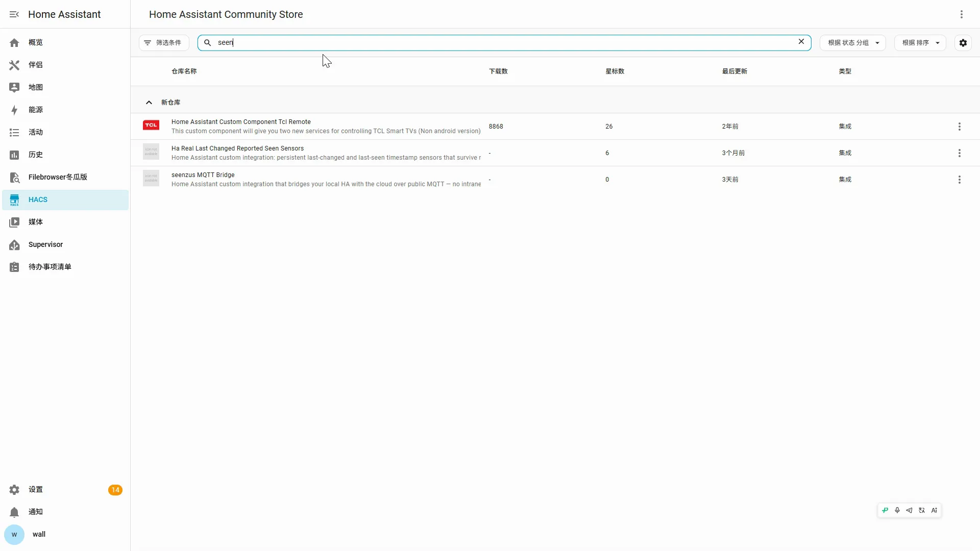Click the wall user avatar
The width and height of the screenshot is (980, 551).
tap(14, 535)
